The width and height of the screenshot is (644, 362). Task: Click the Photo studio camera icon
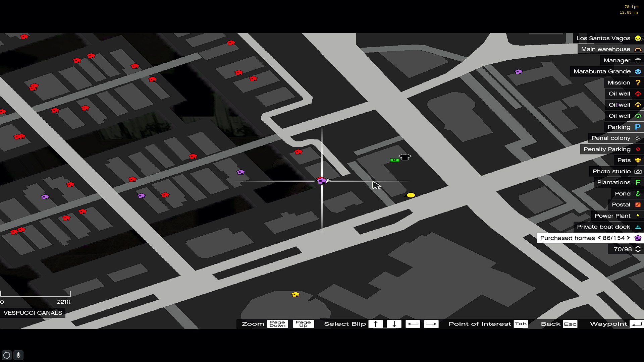tap(638, 171)
